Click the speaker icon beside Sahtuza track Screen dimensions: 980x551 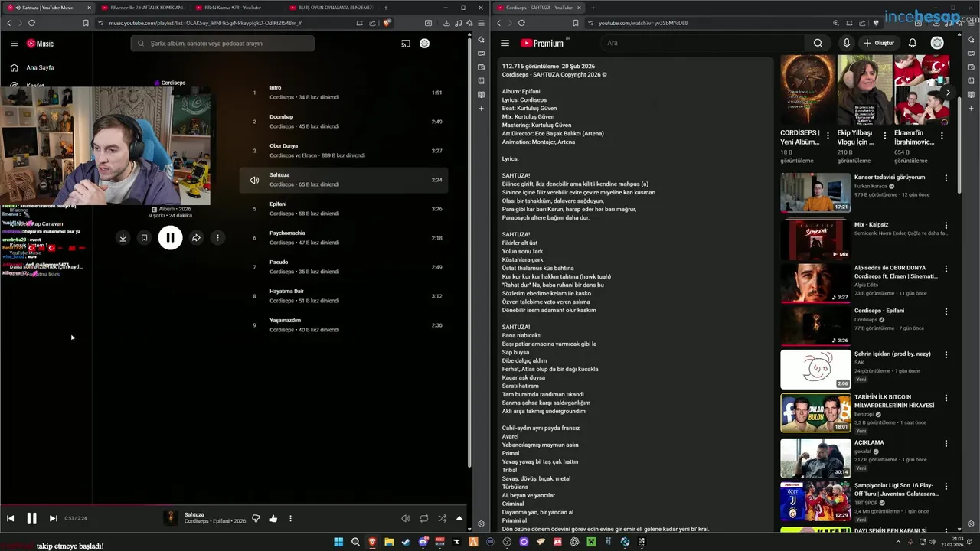click(x=254, y=180)
